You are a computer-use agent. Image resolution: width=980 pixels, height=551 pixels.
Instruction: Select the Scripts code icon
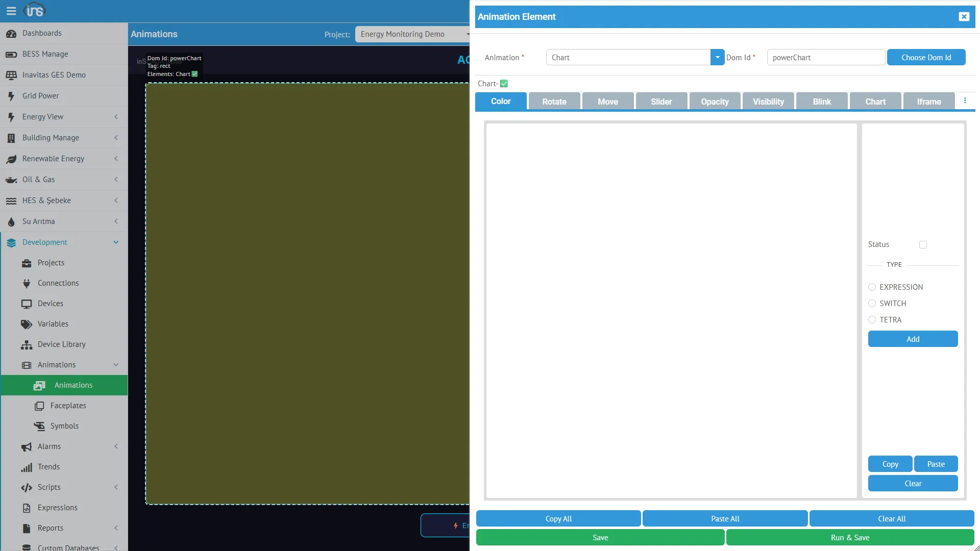27,487
